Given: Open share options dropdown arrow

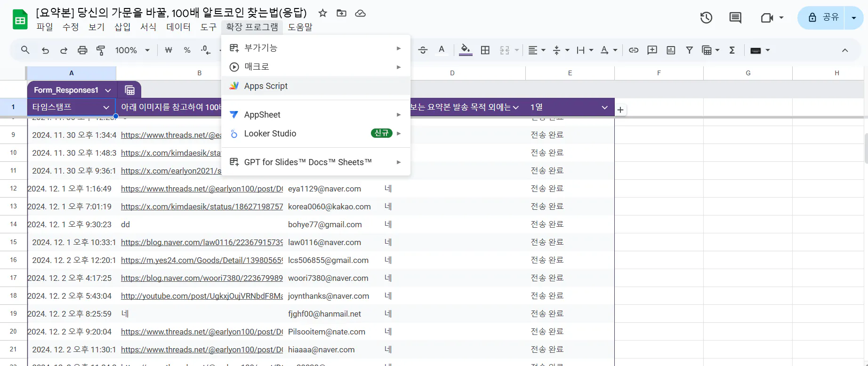Looking at the screenshot, I should (x=854, y=18).
